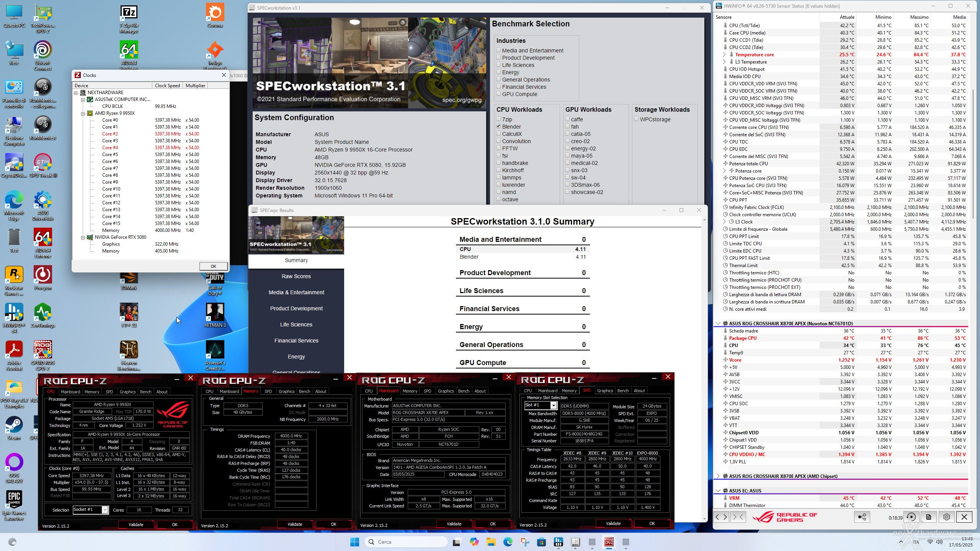Viewport: 980px width, 551px height.
Task: Collapse ASUSTeK COMPUTER INC tree node
Action: tap(83, 99)
